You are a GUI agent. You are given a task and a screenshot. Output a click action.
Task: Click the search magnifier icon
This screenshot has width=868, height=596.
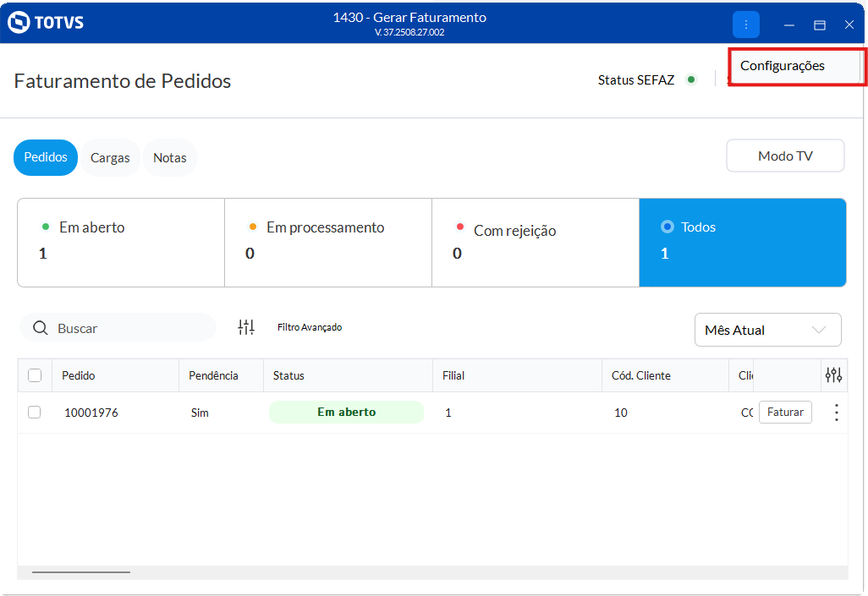click(x=40, y=328)
